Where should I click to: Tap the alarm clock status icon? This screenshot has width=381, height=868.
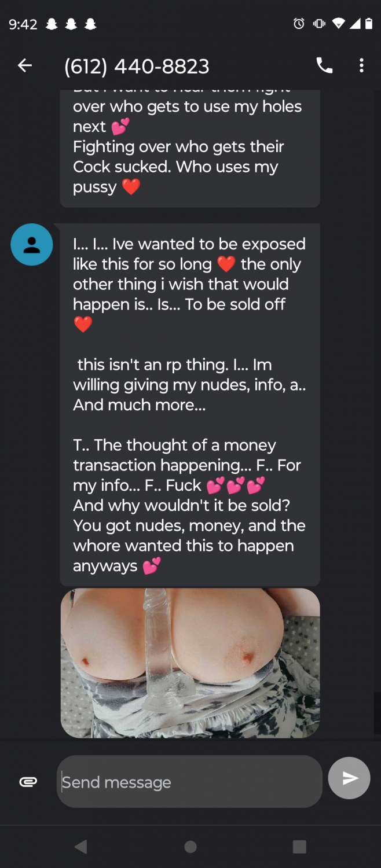[x=299, y=24]
